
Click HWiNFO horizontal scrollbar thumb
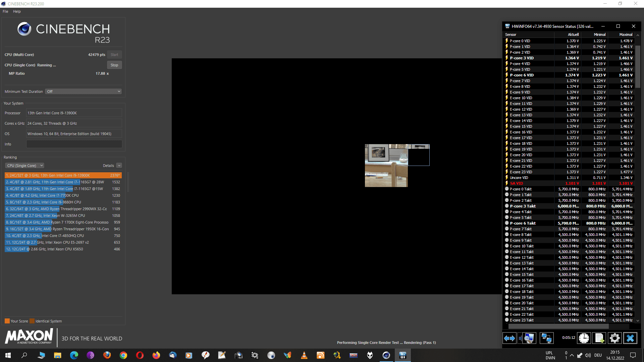[558, 326]
